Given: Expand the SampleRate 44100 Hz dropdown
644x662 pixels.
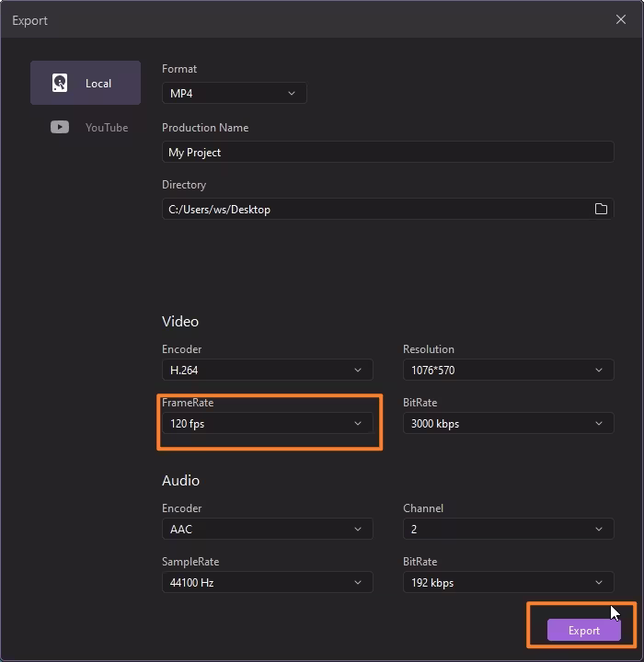Looking at the screenshot, I should 267,582.
